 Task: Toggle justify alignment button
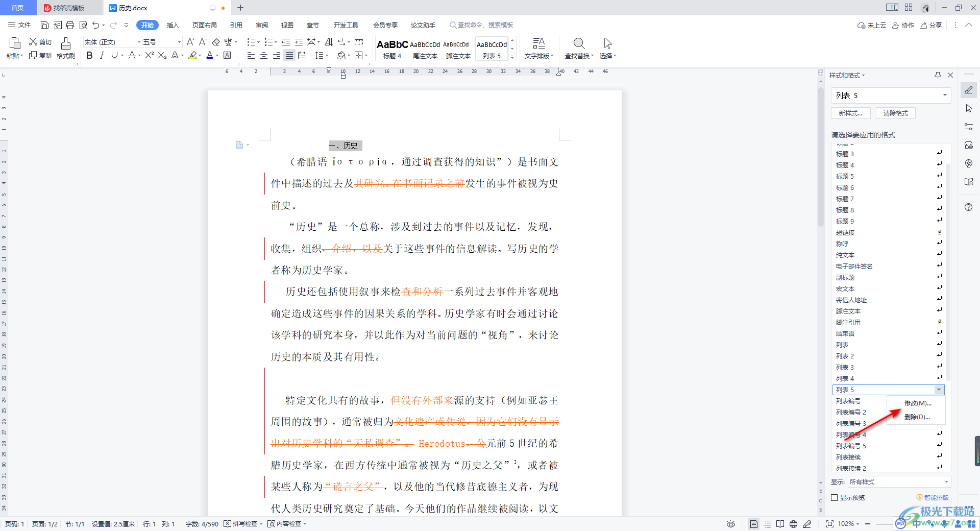289,55
